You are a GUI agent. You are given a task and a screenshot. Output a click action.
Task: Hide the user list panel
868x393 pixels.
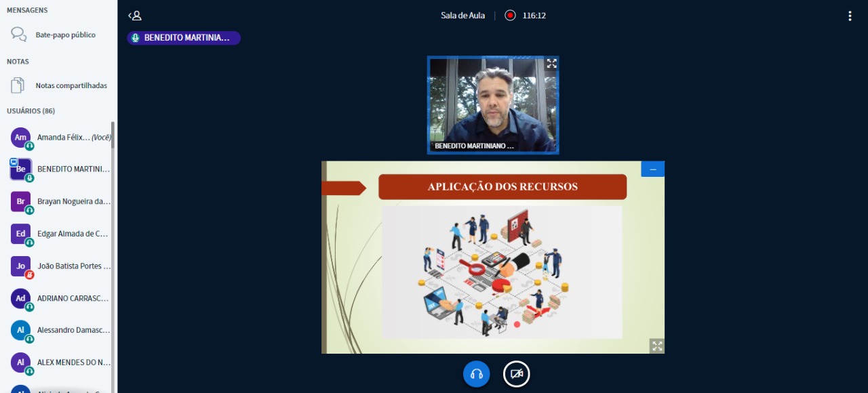pyautogui.click(x=135, y=16)
